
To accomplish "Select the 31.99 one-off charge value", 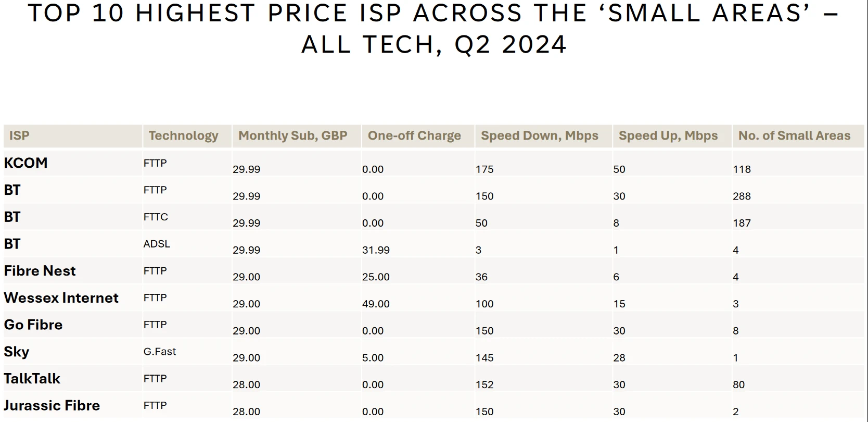I will click(x=376, y=250).
